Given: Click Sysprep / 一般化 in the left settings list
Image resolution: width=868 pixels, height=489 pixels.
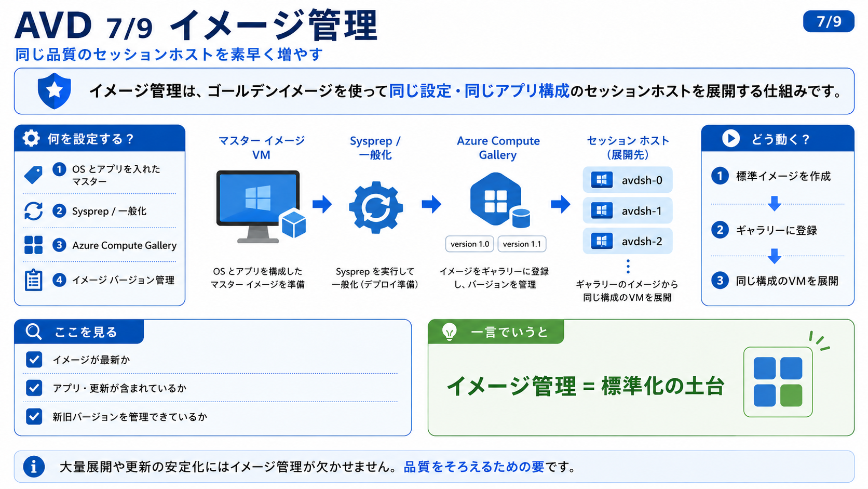Looking at the screenshot, I should click(109, 211).
